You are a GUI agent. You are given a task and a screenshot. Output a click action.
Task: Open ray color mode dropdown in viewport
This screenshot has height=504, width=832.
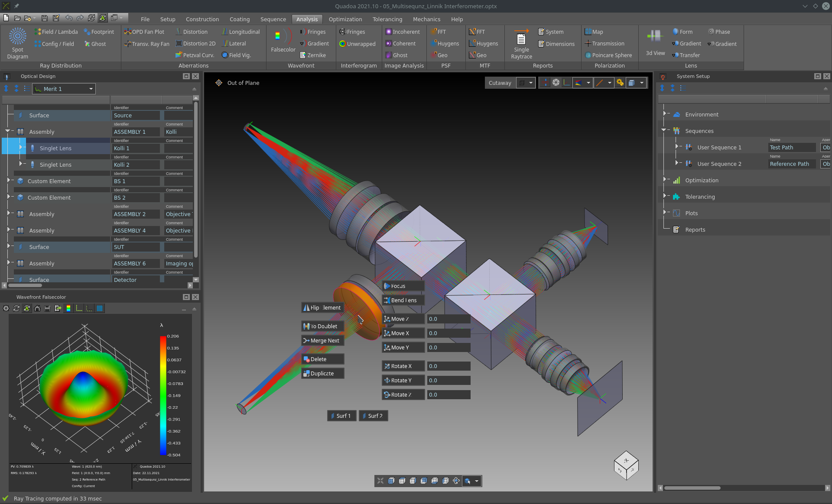tap(583, 83)
